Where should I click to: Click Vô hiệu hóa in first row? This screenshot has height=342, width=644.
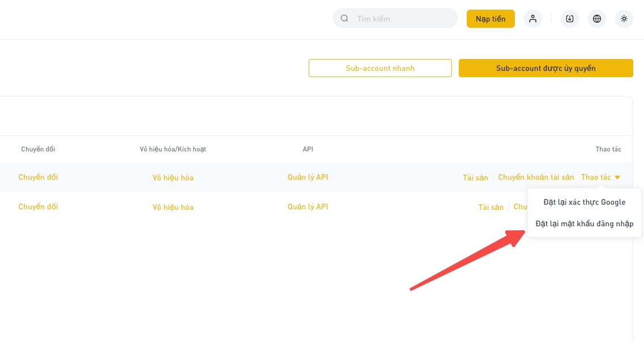pyautogui.click(x=173, y=178)
